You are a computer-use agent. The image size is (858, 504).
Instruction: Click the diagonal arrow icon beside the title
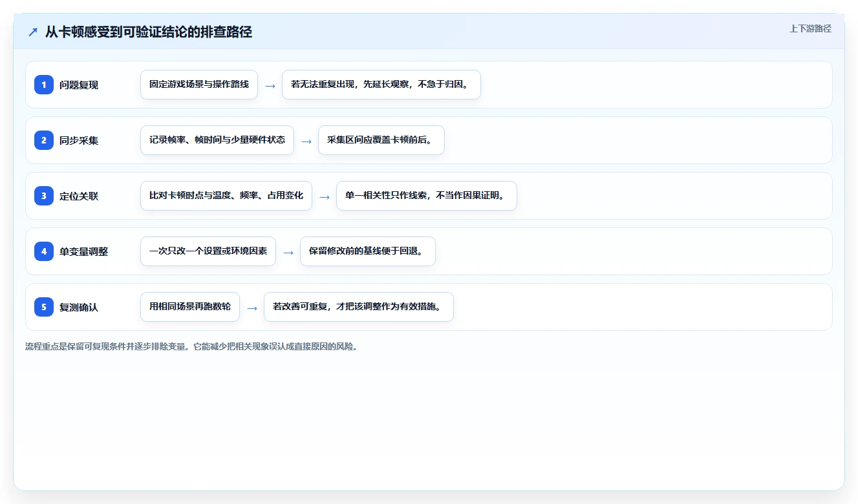pyautogui.click(x=33, y=32)
